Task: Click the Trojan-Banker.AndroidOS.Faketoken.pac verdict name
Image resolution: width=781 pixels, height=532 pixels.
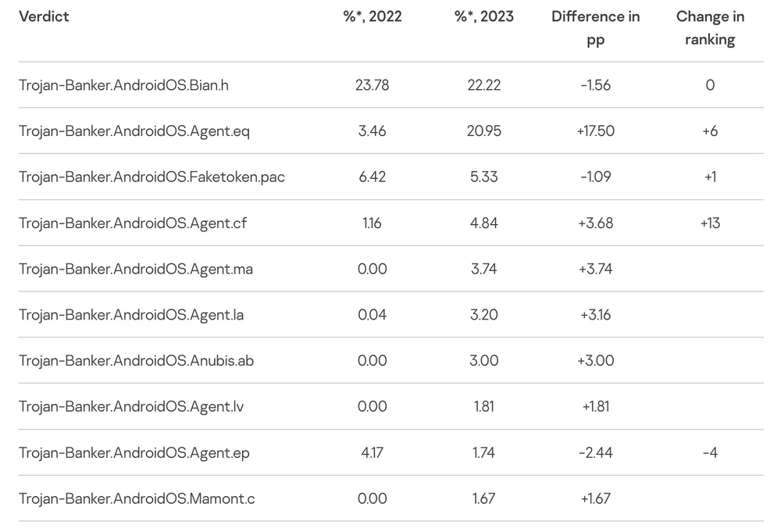Action: coord(152,177)
